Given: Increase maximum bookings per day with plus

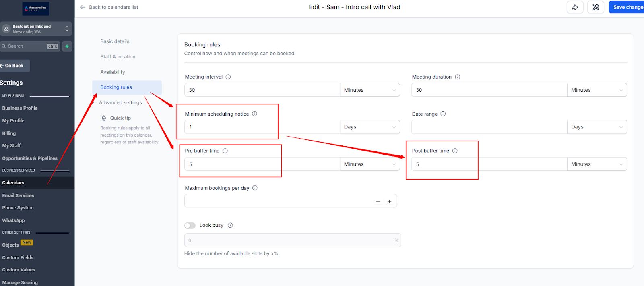Looking at the screenshot, I should 389,201.
